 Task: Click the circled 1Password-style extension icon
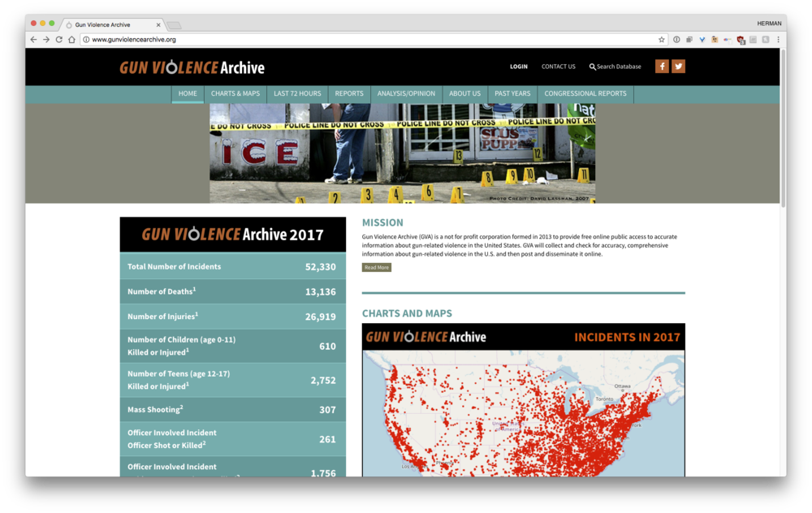coord(676,39)
